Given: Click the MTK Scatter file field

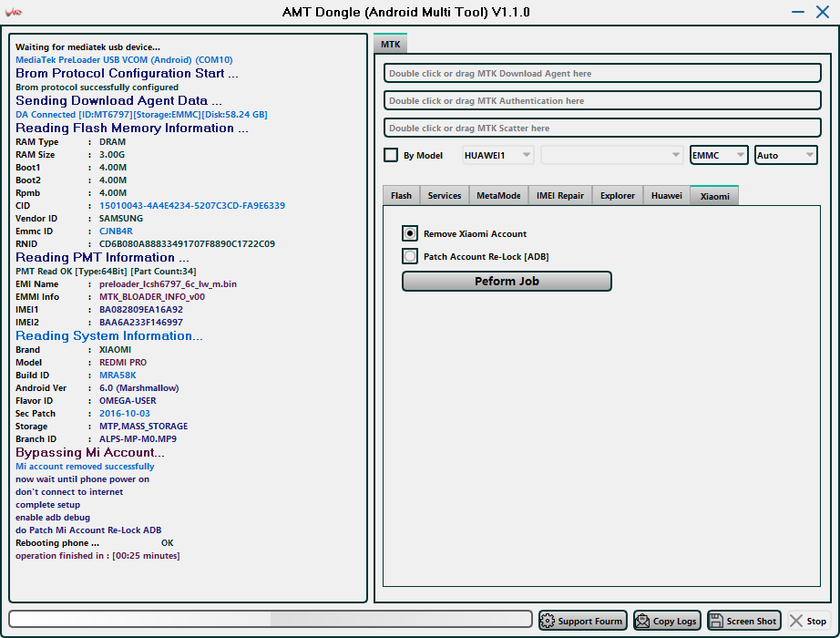Looking at the screenshot, I should pyautogui.click(x=602, y=128).
